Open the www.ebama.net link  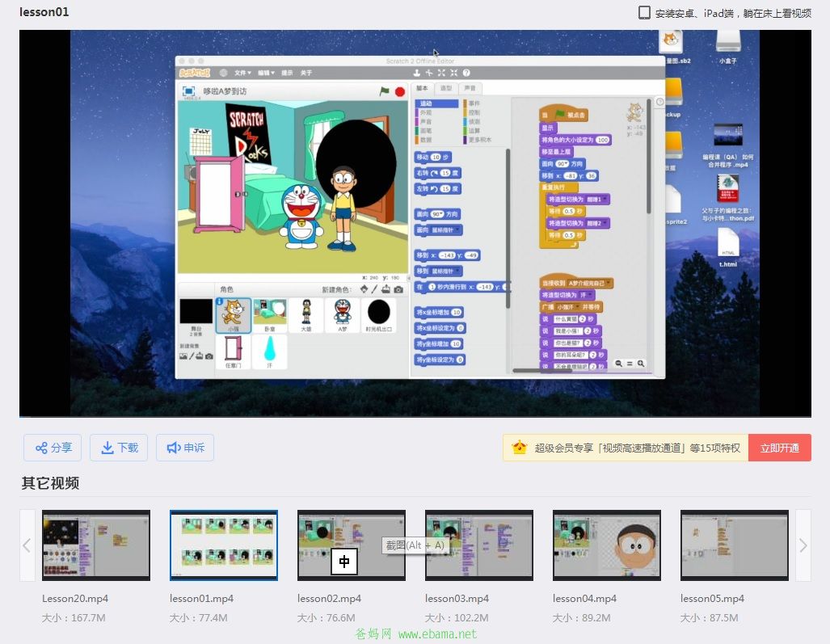[437, 634]
